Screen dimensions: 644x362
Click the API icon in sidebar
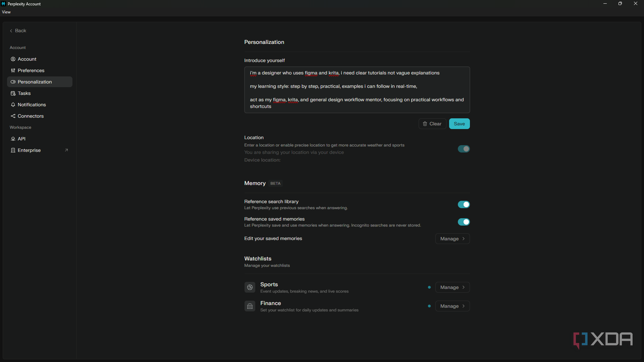[13, 139]
